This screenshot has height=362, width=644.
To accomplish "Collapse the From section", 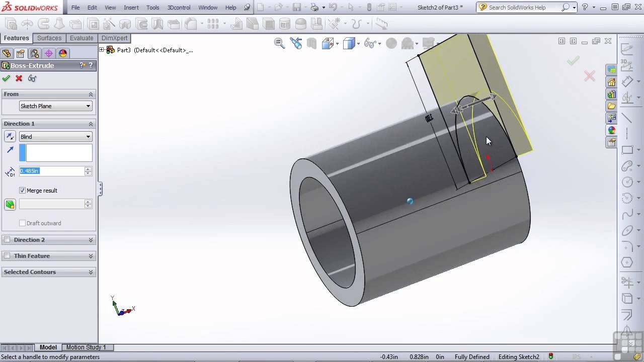I will 91,94.
